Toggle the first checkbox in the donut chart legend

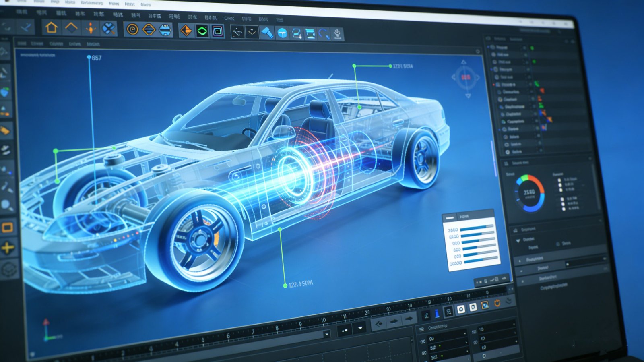(x=559, y=180)
